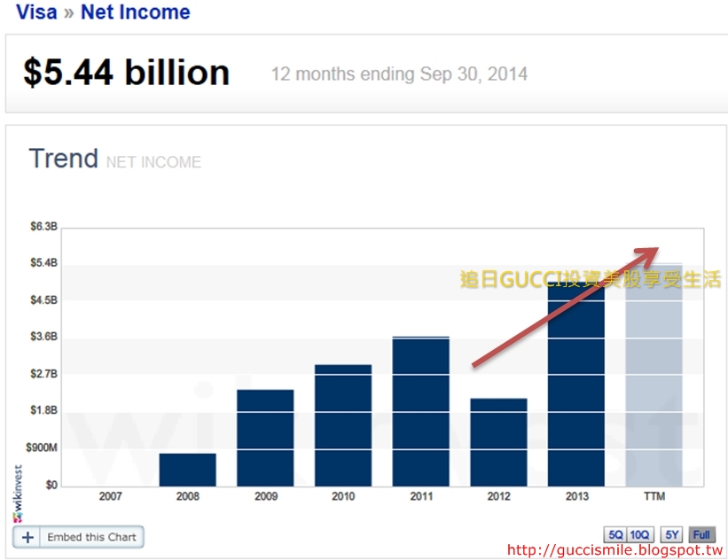Click the Embed this Chart button
Screen dimensions: 728x560
[x=78, y=537]
